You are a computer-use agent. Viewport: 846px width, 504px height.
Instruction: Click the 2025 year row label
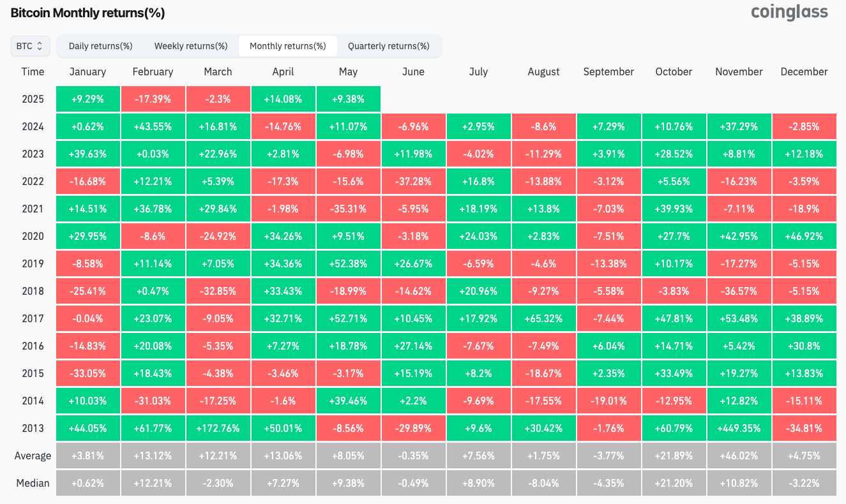tap(33, 99)
